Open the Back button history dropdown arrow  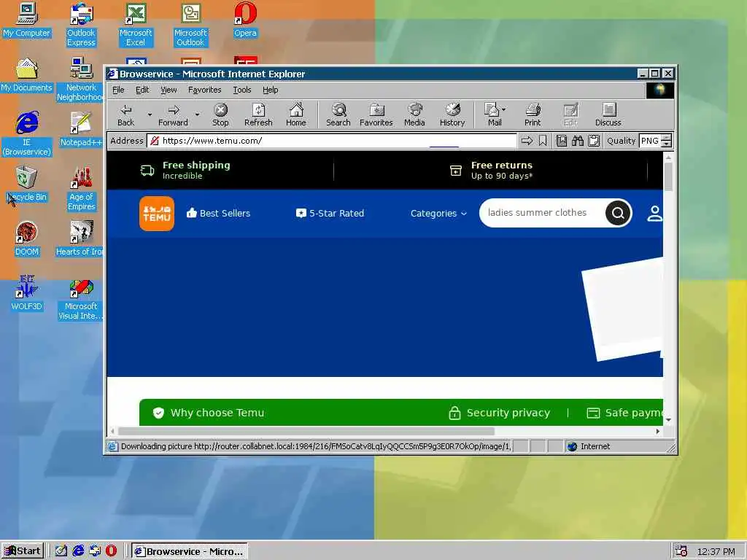click(x=150, y=114)
